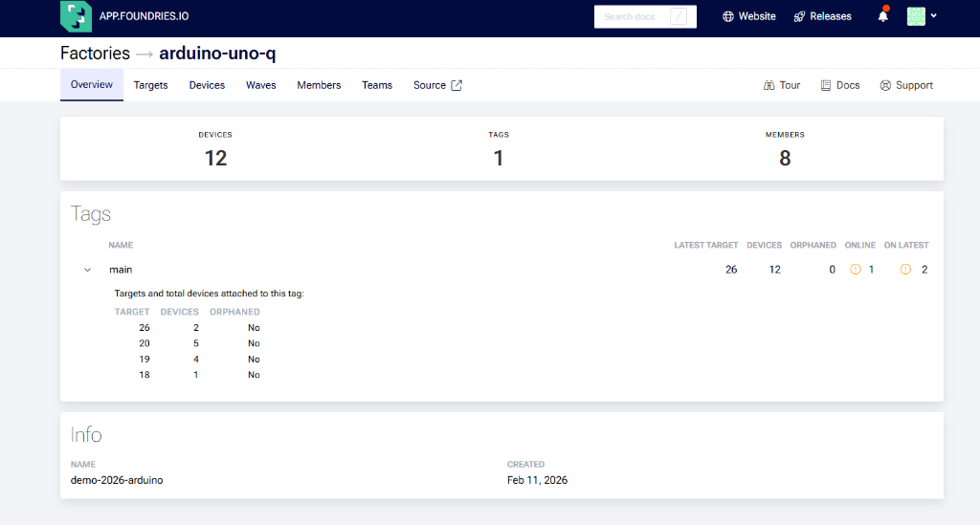The height and width of the screenshot is (525, 980).
Task: Click the ON LATEST column header
Action: tap(906, 246)
